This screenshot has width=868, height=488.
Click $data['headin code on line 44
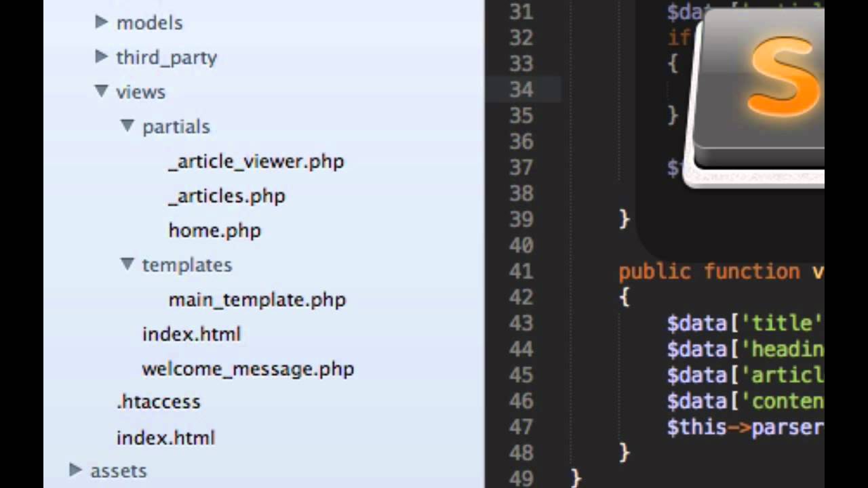click(x=745, y=350)
